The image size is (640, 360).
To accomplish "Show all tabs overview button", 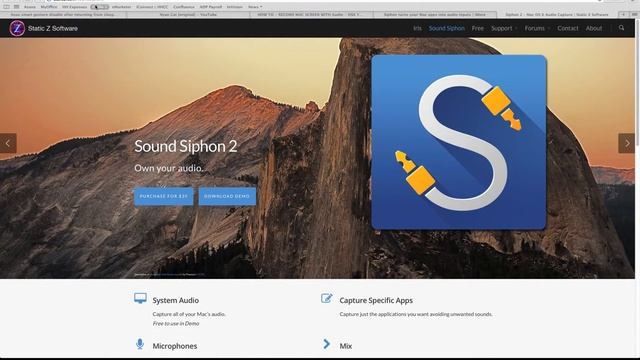I will [x=634, y=14].
